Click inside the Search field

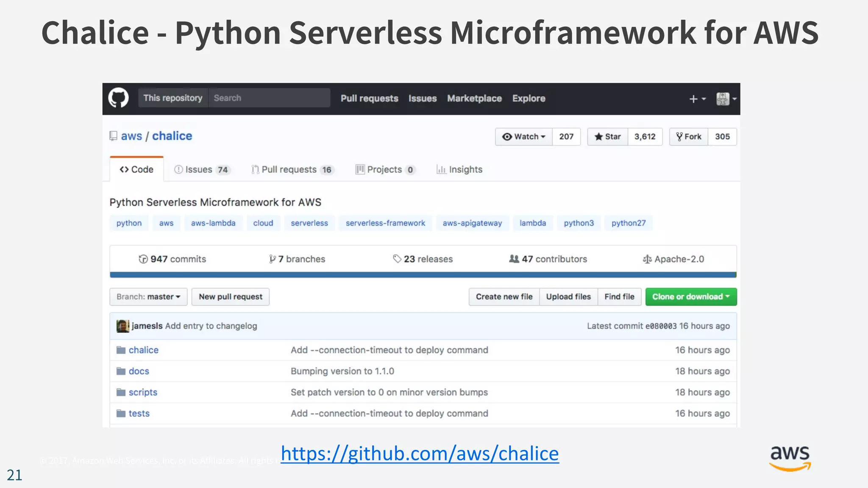(x=270, y=98)
